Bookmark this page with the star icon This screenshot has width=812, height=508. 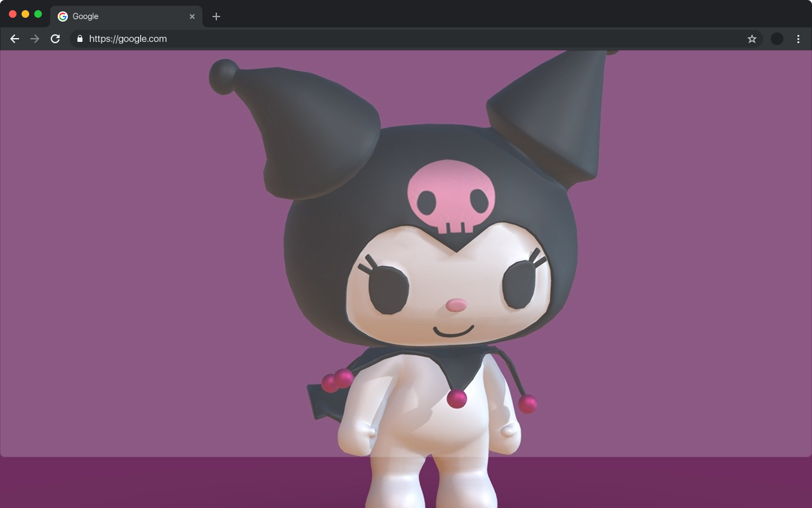tap(752, 39)
